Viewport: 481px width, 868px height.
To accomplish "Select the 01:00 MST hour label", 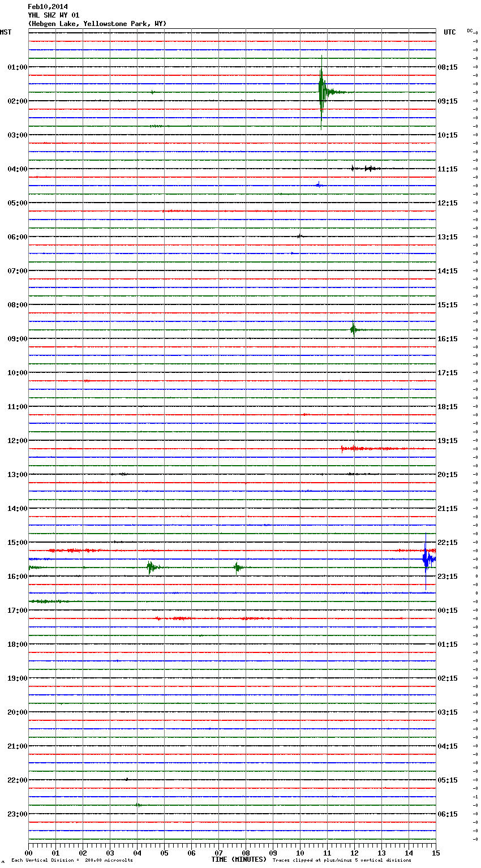I will (x=18, y=67).
